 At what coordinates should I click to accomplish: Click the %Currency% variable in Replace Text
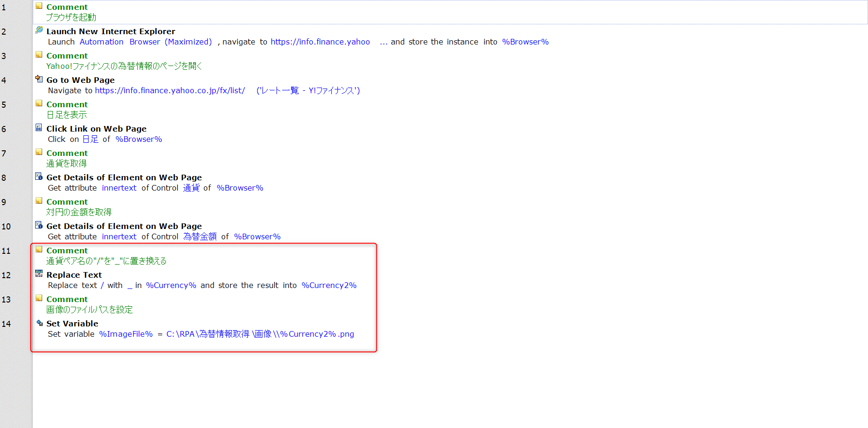(x=171, y=285)
